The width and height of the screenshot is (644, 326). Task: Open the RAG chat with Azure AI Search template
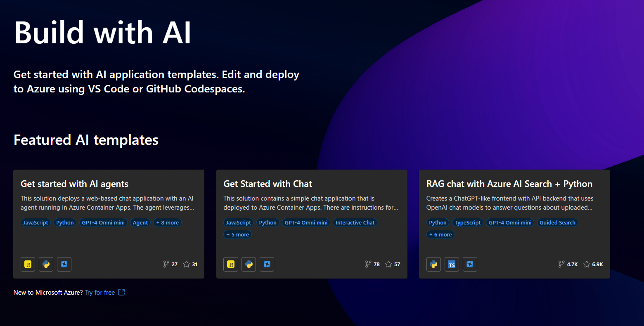[509, 184]
